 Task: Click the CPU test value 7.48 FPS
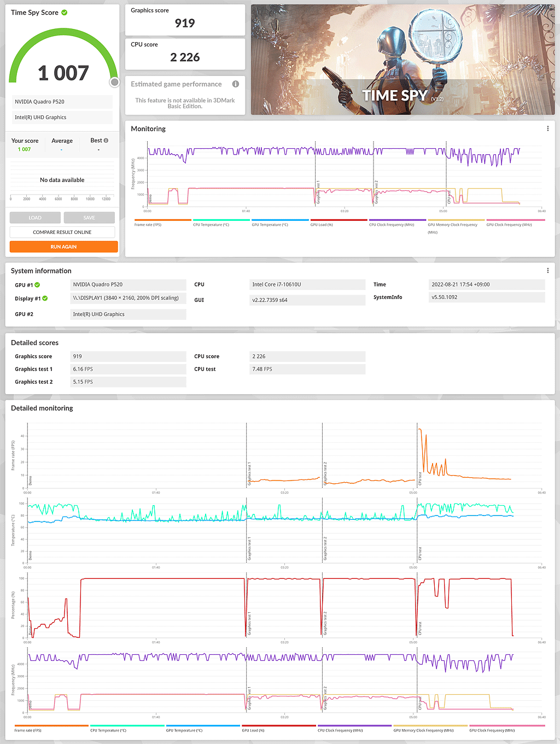(307, 369)
